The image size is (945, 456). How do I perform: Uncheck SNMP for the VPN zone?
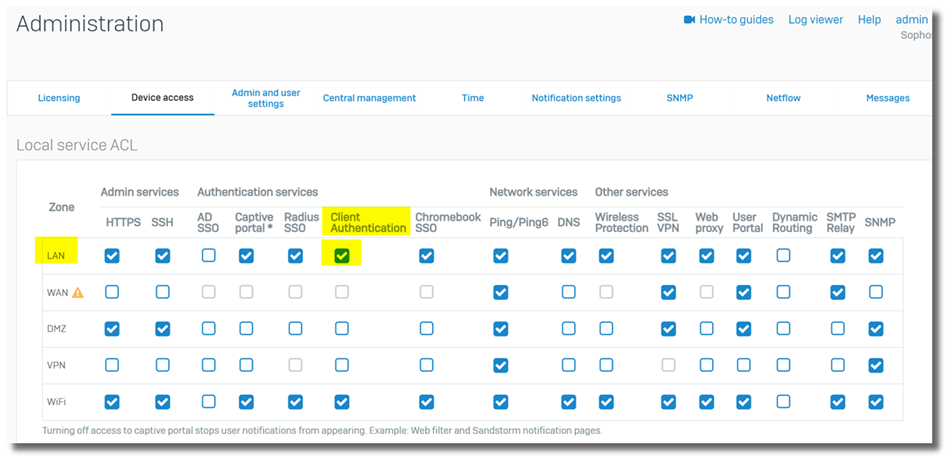[x=876, y=365]
